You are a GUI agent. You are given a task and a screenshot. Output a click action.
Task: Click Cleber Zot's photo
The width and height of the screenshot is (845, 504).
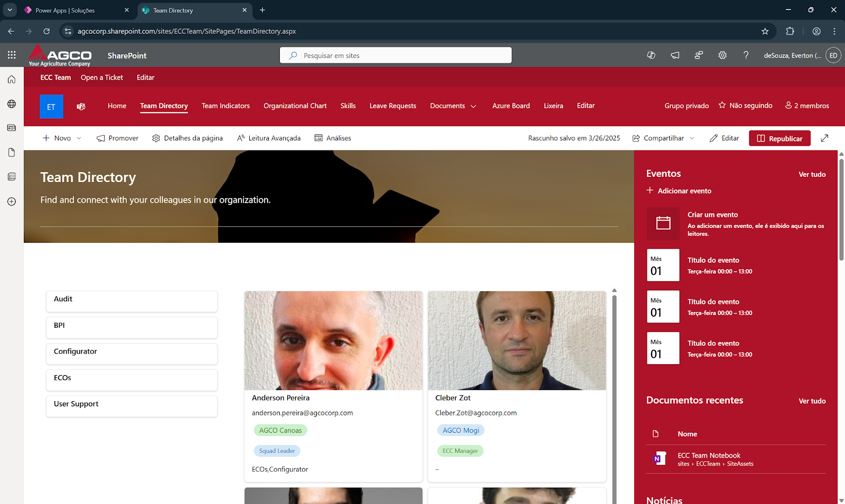pos(517,340)
